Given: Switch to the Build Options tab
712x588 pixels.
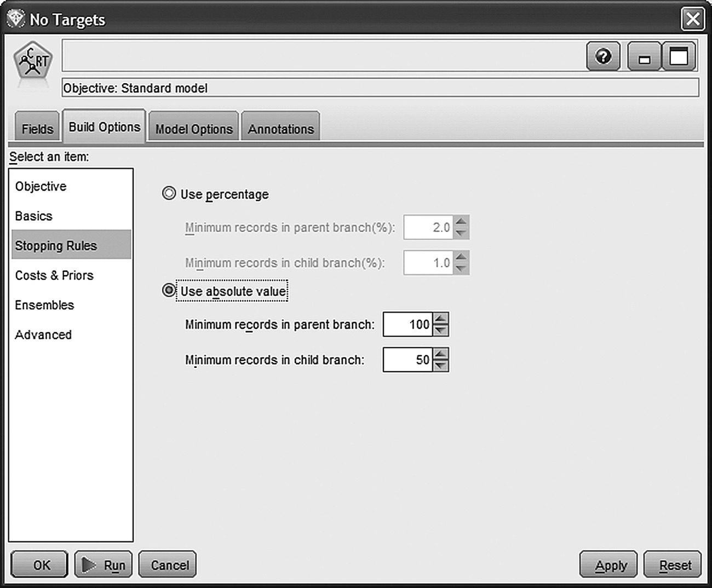Looking at the screenshot, I should click(104, 127).
